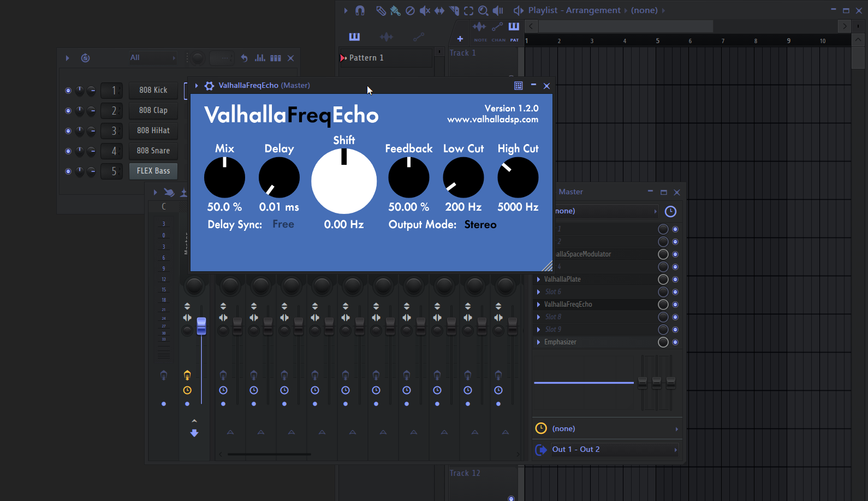Toggle the ValhallaPlate effect slot on/off
This screenshot has height=501, width=868.
click(675, 279)
